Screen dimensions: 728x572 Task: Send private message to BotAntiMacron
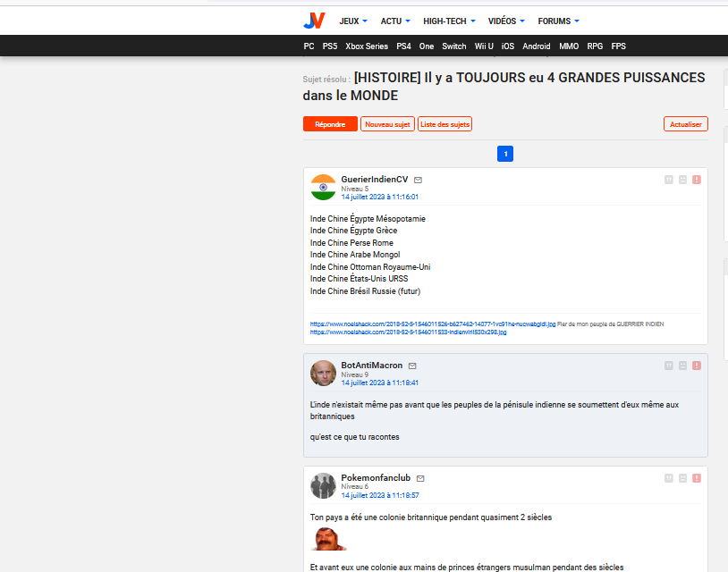click(x=412, y=366)
